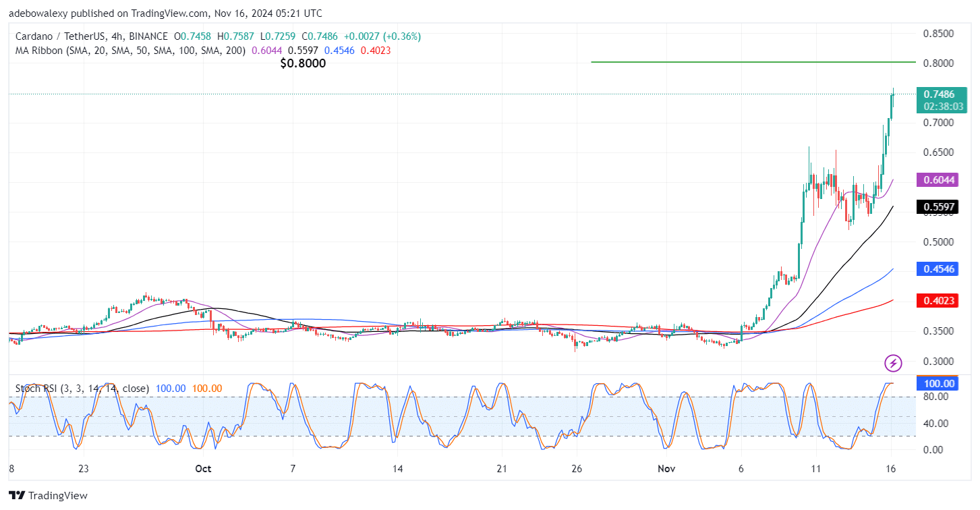Image resolution: width=980 pixels, height=510 pixels.
Task: Click the 16 date label on time axis
Action: 891,469
